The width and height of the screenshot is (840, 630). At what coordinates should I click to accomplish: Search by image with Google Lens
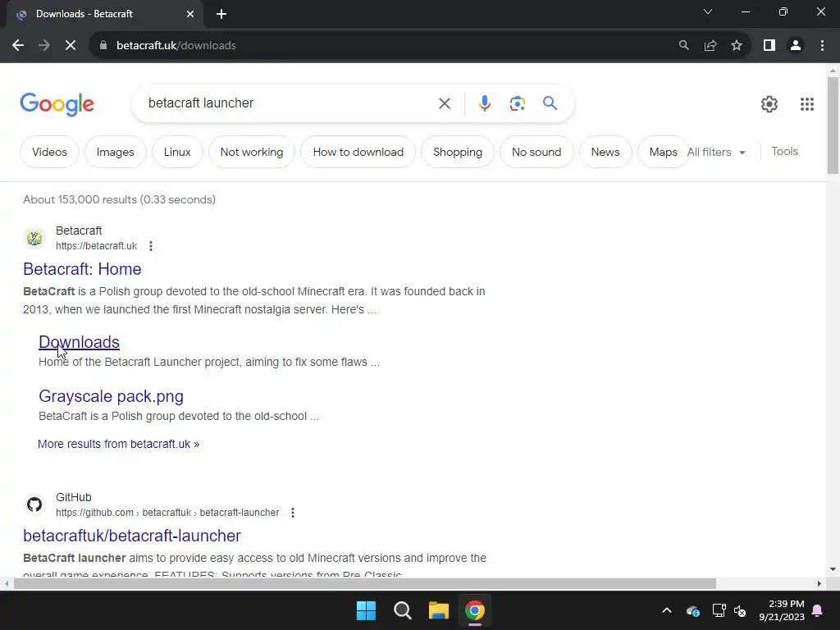517,103
